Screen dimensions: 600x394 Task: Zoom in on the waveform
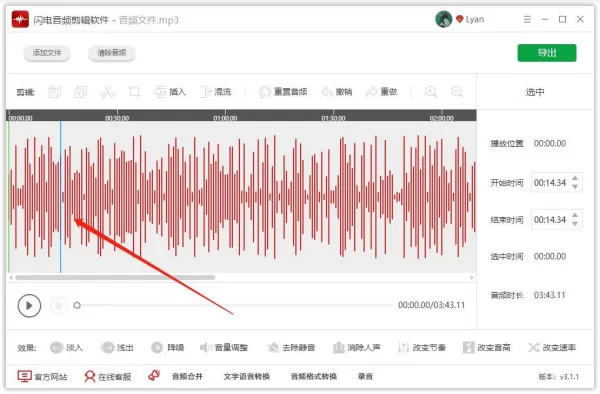[431, 92]
